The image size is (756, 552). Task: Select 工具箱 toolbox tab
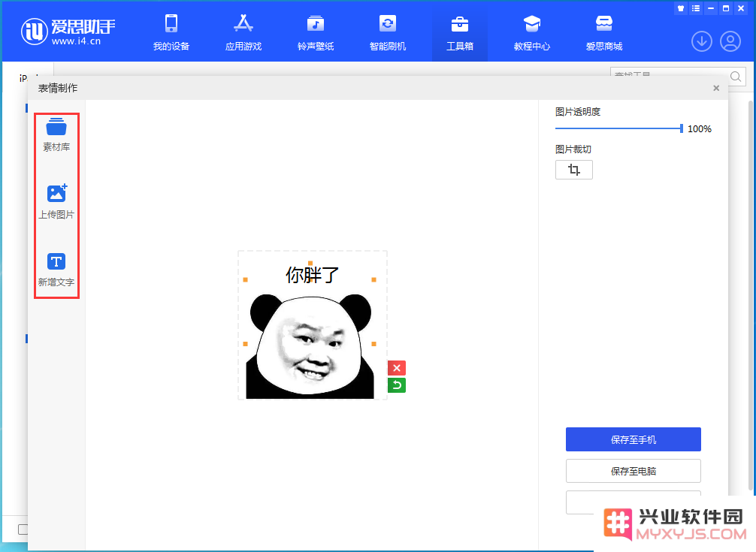(459, 32)
